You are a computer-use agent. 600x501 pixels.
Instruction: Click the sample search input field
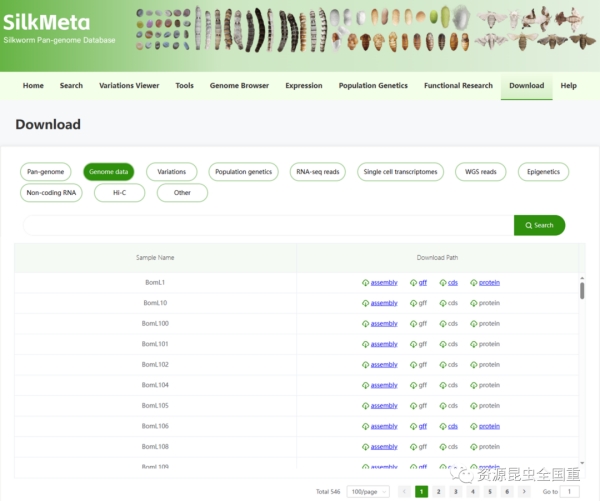point(267,225)
